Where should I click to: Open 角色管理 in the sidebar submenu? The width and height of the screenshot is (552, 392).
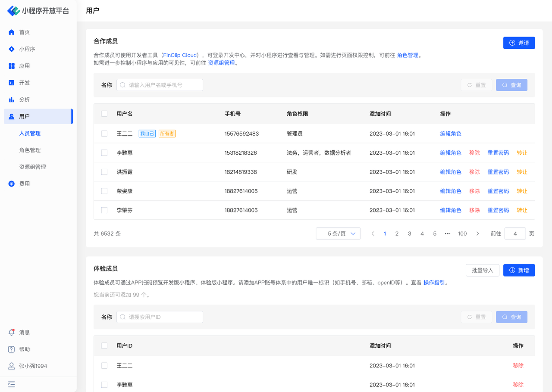pyautogui.click(x=30, y=150)
